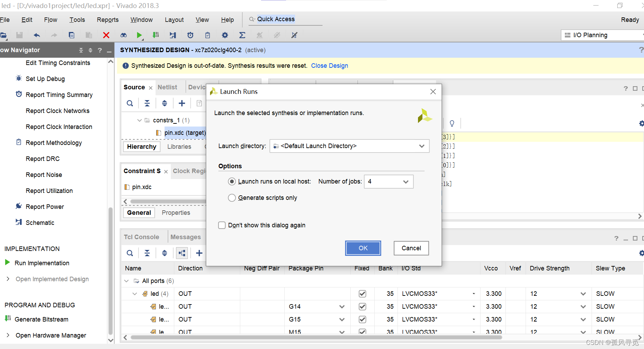Click the red X Delete toolbar icon
This screenshot has width=644, height=349.
[106, 35]
